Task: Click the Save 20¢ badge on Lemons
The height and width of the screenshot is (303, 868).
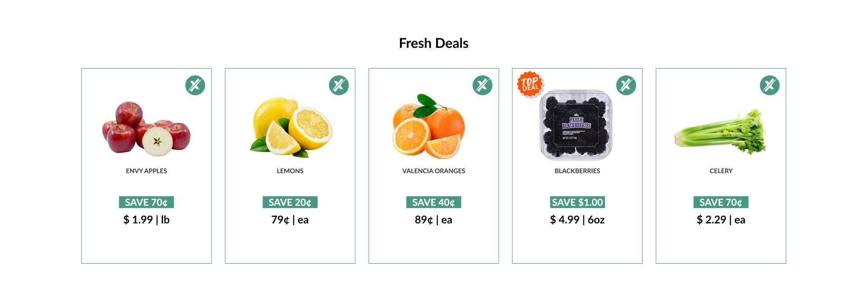Action: point(290,202)
